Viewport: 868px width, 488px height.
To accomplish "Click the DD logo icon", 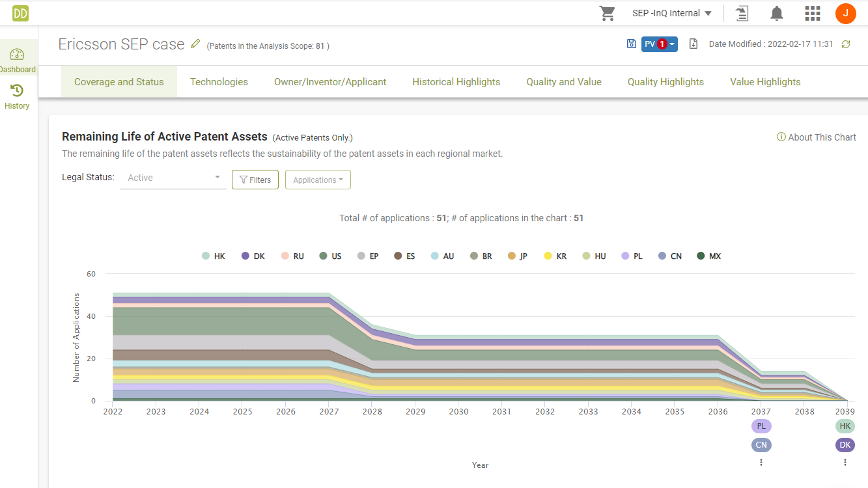I will (20, 13).
